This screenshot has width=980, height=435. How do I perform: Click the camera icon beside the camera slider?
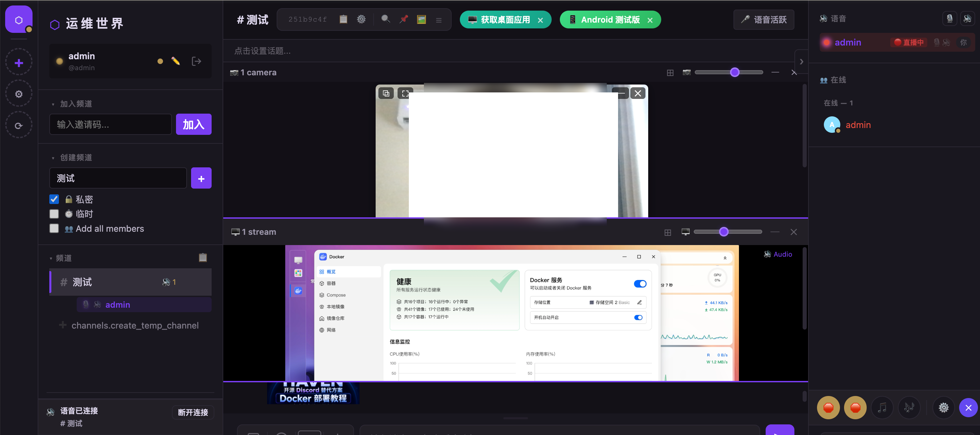(687, 72)
